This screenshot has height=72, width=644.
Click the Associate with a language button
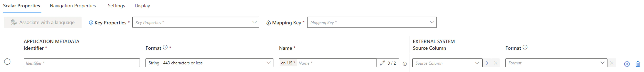coord(43,22)
